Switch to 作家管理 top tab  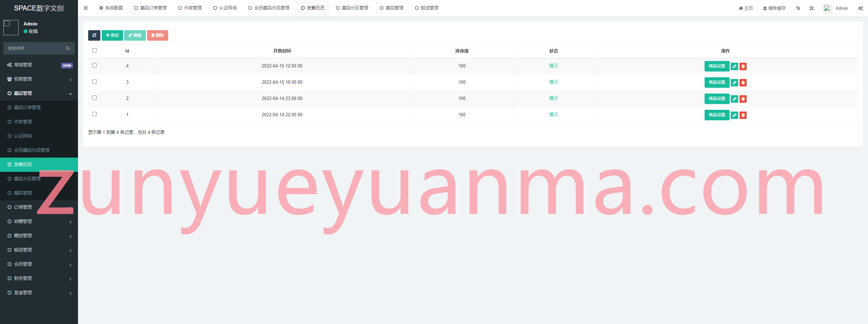[x=190, y=8]
